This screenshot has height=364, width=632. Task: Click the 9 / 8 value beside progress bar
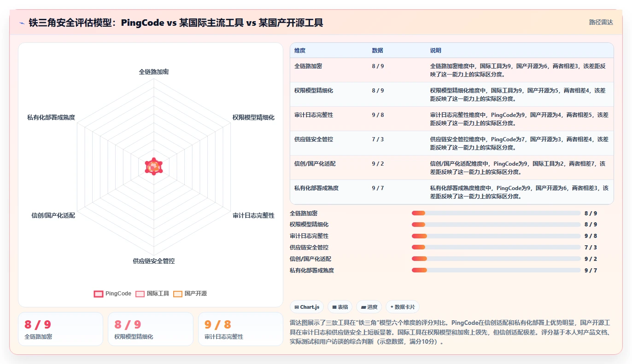pos(591,236)
